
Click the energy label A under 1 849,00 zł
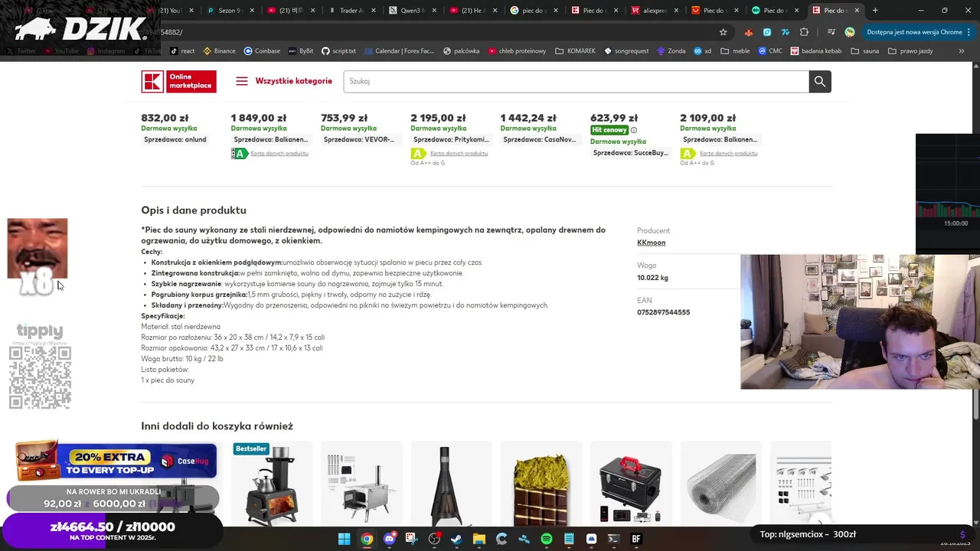click(240, 154)
